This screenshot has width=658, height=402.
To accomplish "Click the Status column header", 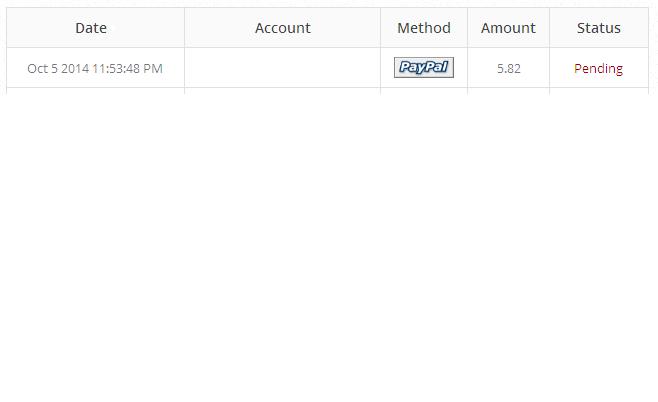I will (x=599, y=28).
